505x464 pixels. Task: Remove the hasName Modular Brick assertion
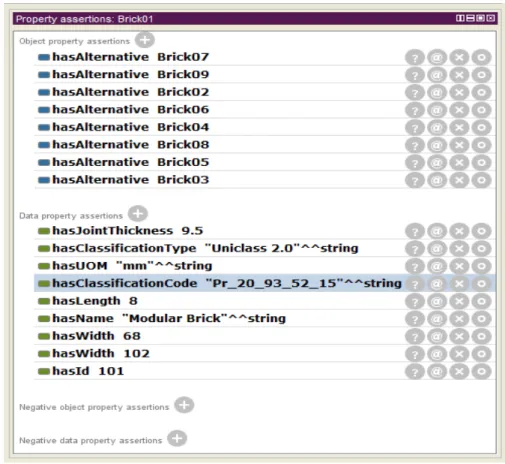pyautogui.click(x=459, y=319)
